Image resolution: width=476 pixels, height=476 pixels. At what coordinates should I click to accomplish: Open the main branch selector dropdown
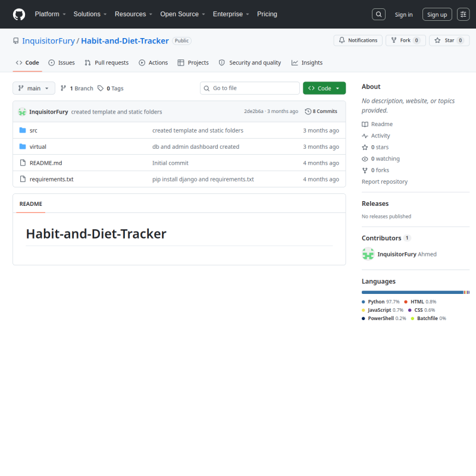[34, 88]
